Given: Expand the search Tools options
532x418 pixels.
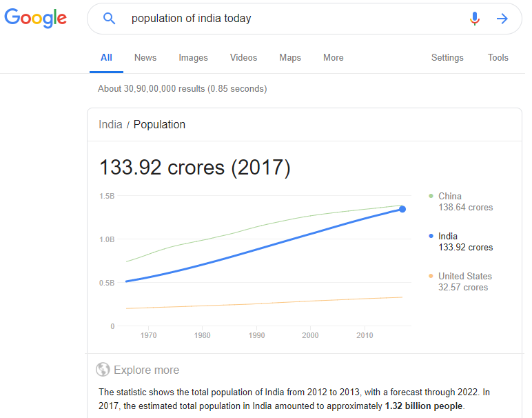Looking at the screenshot, I should 498,58.
